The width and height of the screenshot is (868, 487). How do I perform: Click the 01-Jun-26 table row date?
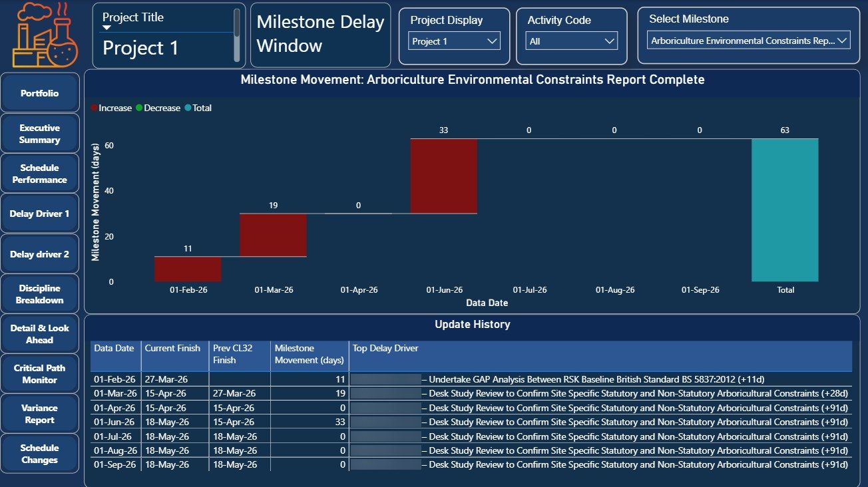tap(115, 422)
